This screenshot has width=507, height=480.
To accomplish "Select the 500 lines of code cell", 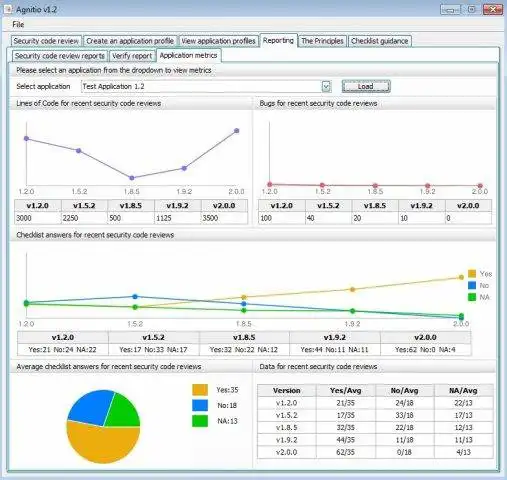I will pos(131,218).
